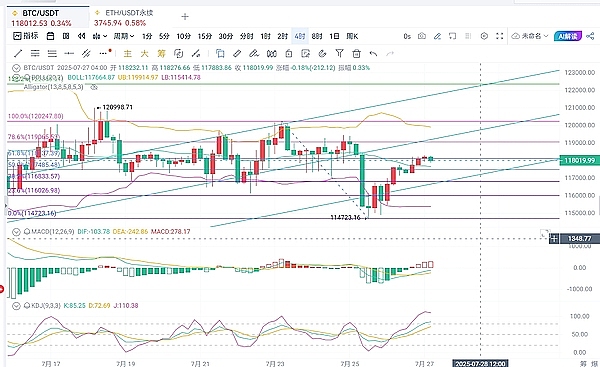The width and height of the screenshot is (600, 367).
Task: Share the chart via share icon
Action: (x=590, y=36)
